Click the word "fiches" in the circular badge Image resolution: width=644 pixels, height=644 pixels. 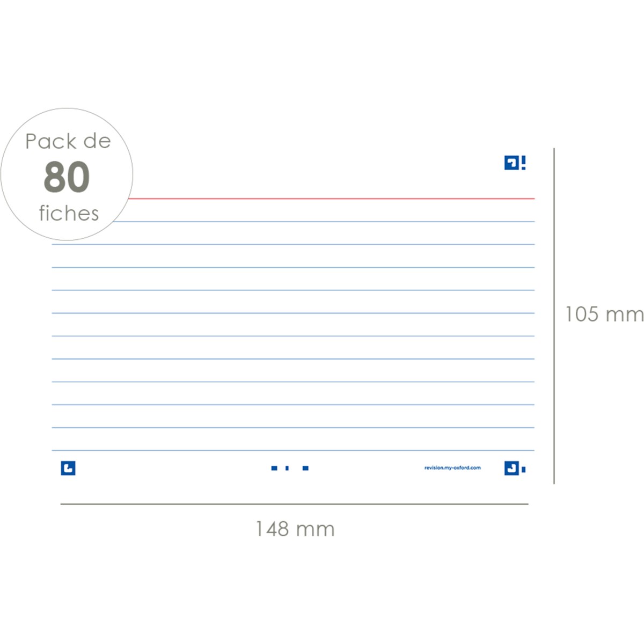click(x=69, y=214)
